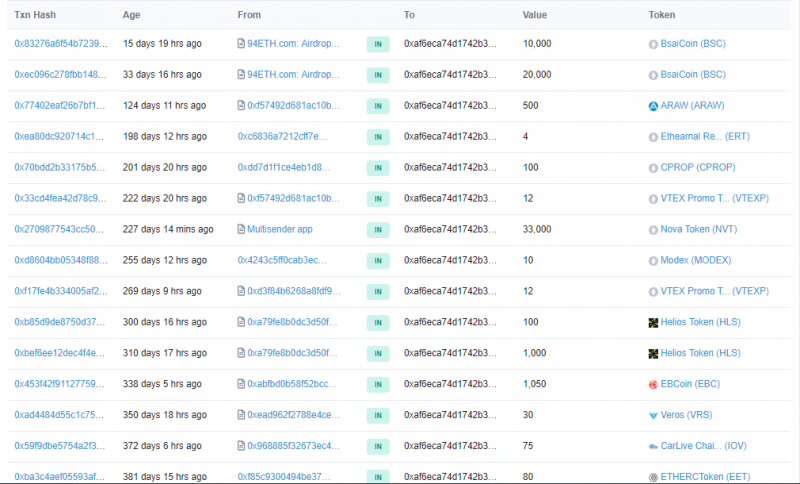The width and height of the screenshot is (800, 484).
Task: Open transaction hash 0x453f42f91127759
Action: point(59,384)
